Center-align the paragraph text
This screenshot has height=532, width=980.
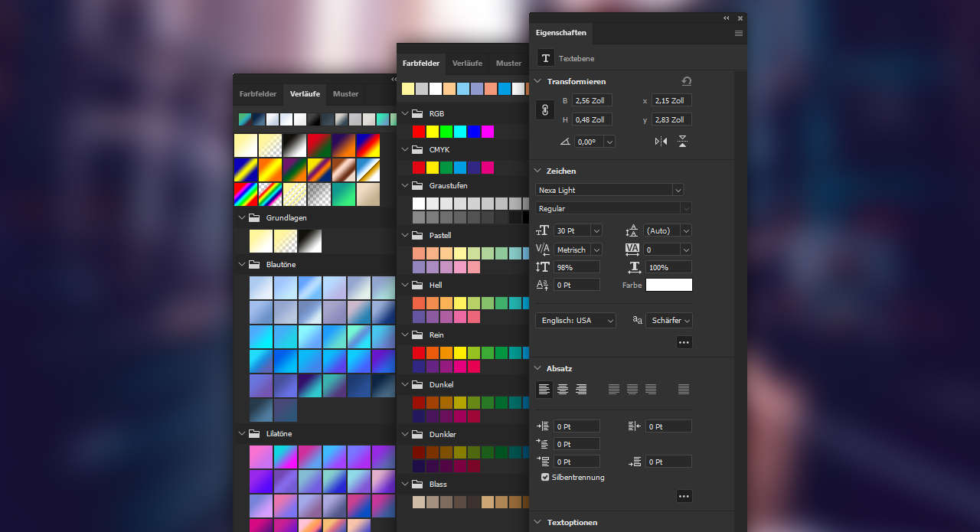click(563, 390)
